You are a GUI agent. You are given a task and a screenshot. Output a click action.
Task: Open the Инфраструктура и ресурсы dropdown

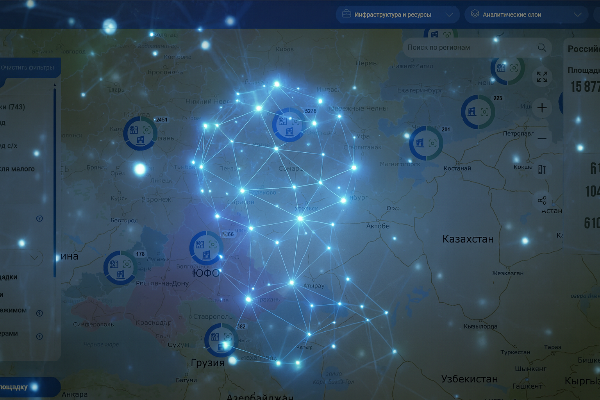[397, 15]
